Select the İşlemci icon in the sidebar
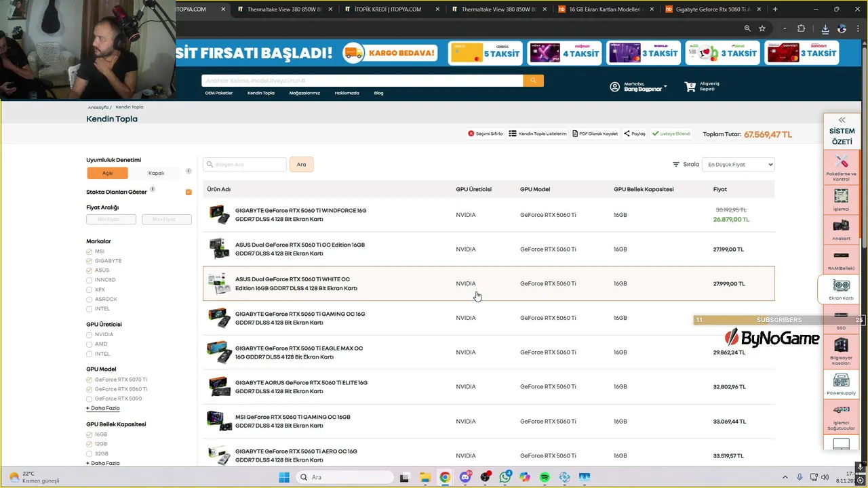 [841, 200]
